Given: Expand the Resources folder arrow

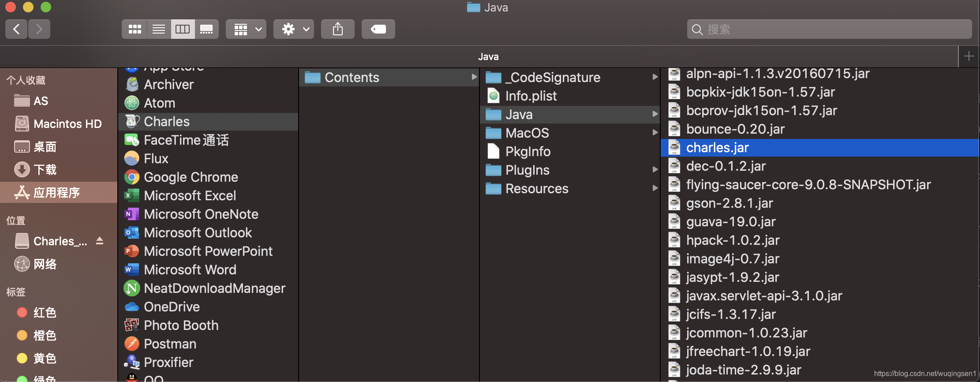Looking at the screenshot, I should click(x=655, y=188).
